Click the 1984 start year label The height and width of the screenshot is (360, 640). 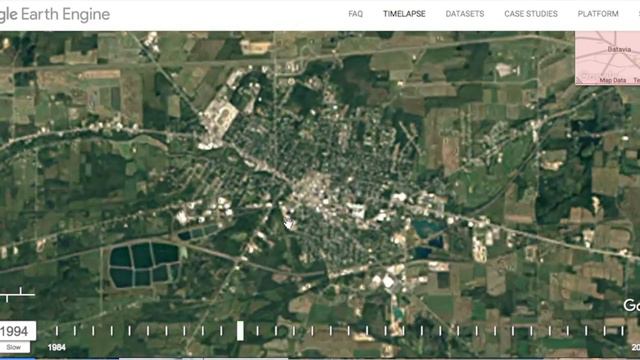click(56, 347)
